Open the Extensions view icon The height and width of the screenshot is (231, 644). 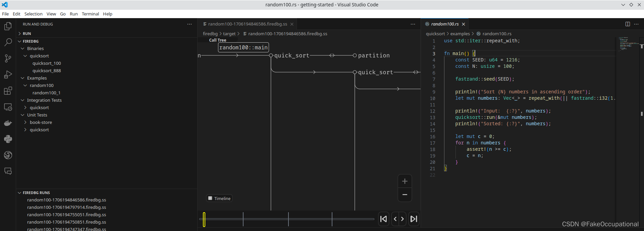click(8, 91)
